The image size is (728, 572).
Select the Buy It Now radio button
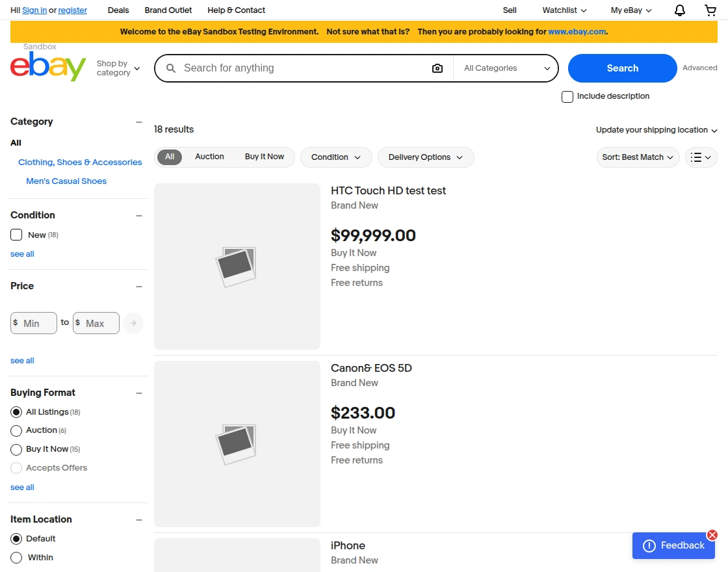[16, 449]
